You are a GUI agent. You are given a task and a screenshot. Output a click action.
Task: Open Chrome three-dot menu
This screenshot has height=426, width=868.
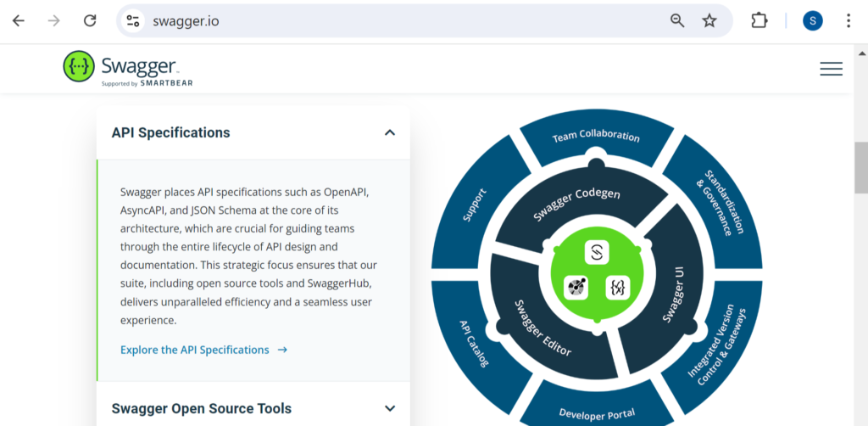pos(848,21)
